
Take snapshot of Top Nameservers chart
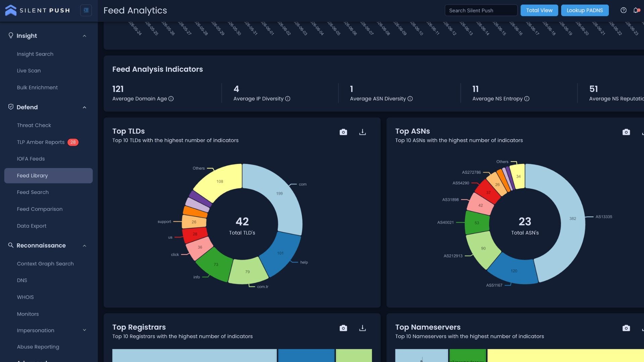click(626, 328)
